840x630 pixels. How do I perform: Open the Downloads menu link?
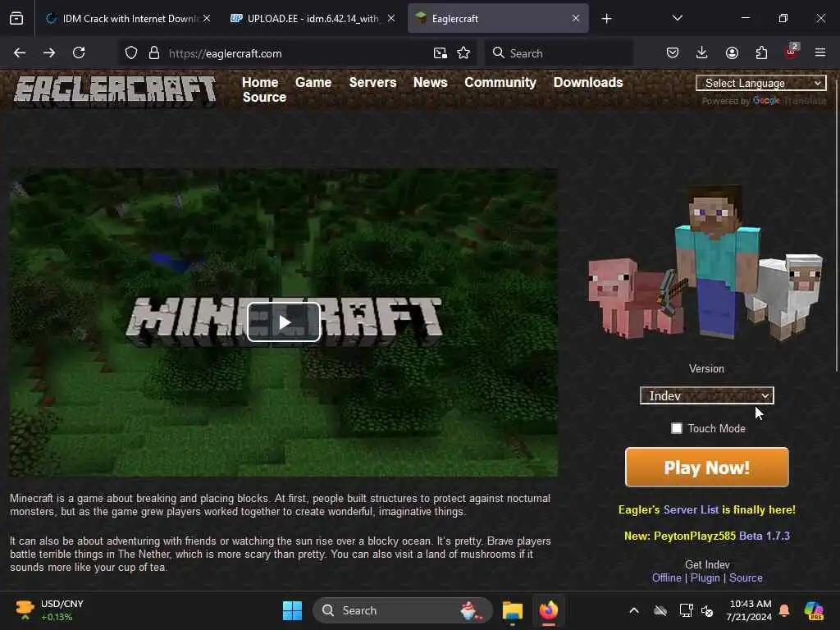click(x=588, y=83)
